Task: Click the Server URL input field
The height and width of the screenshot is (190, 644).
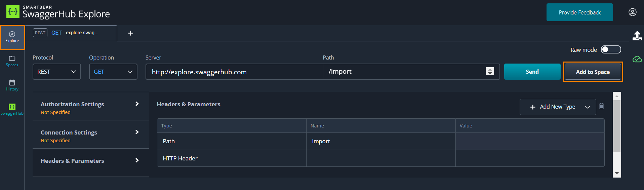Action: [x=234, y=72]
